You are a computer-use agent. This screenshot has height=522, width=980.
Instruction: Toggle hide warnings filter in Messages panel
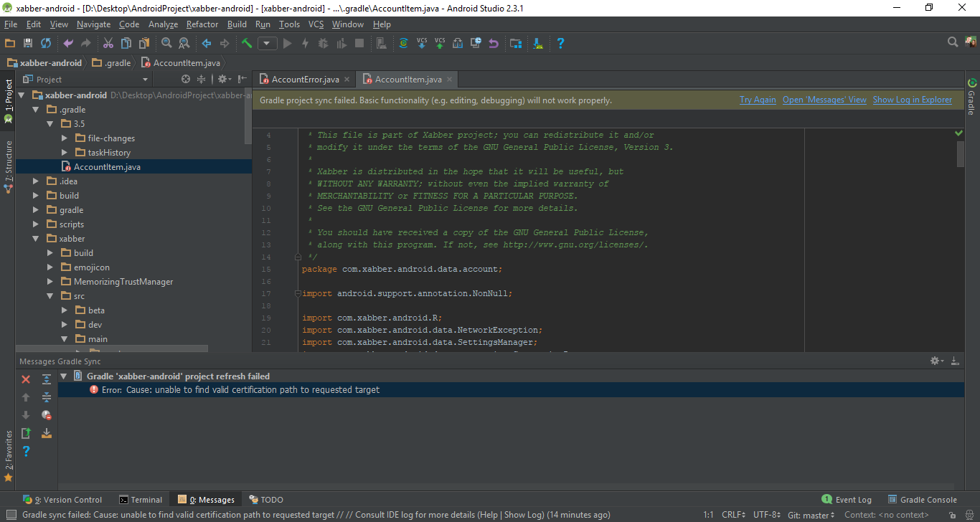point(47,415)
